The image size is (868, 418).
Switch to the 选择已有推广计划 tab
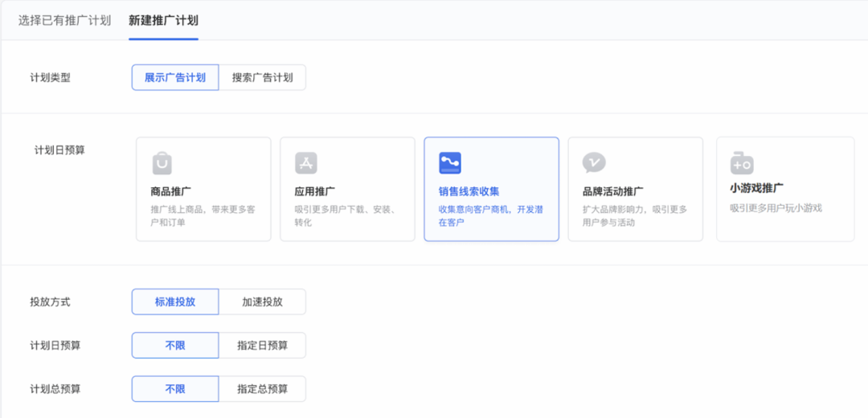(64, 20)
